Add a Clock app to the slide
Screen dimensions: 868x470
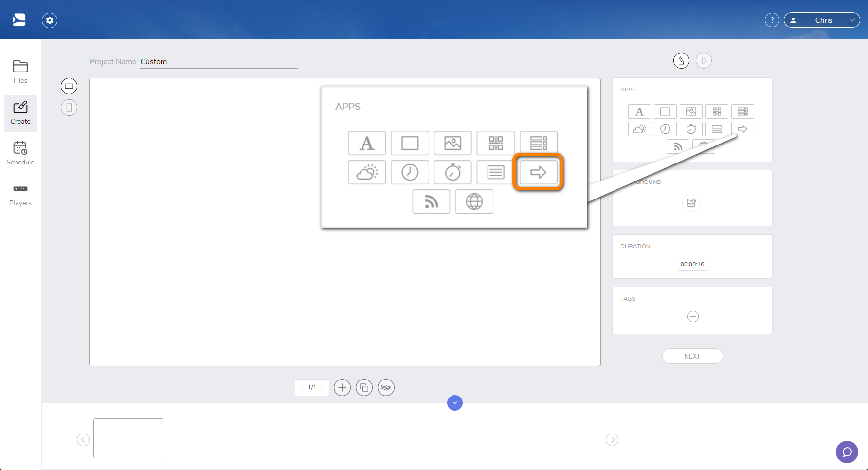410,172
